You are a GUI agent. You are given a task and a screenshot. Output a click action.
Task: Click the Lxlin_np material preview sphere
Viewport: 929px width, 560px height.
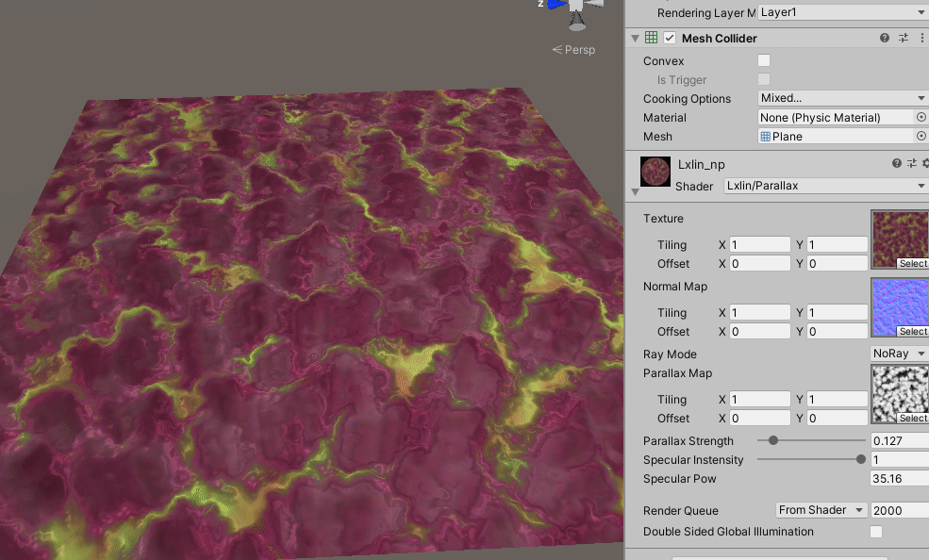pyautogui.click(x=655, y=172)
